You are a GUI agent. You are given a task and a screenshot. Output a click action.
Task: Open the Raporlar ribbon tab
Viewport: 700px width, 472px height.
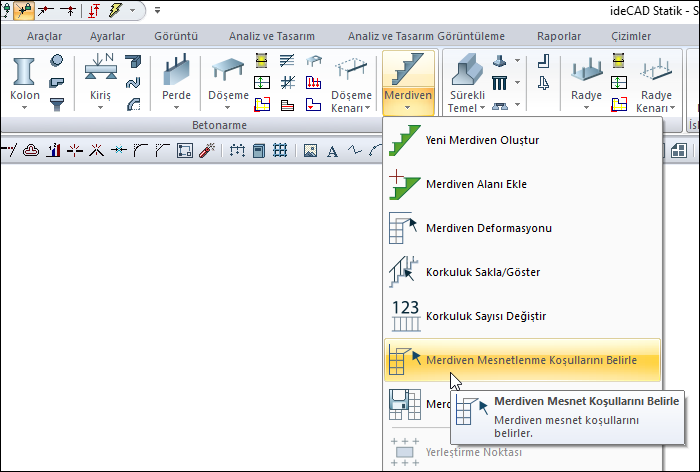pos(558,36)
